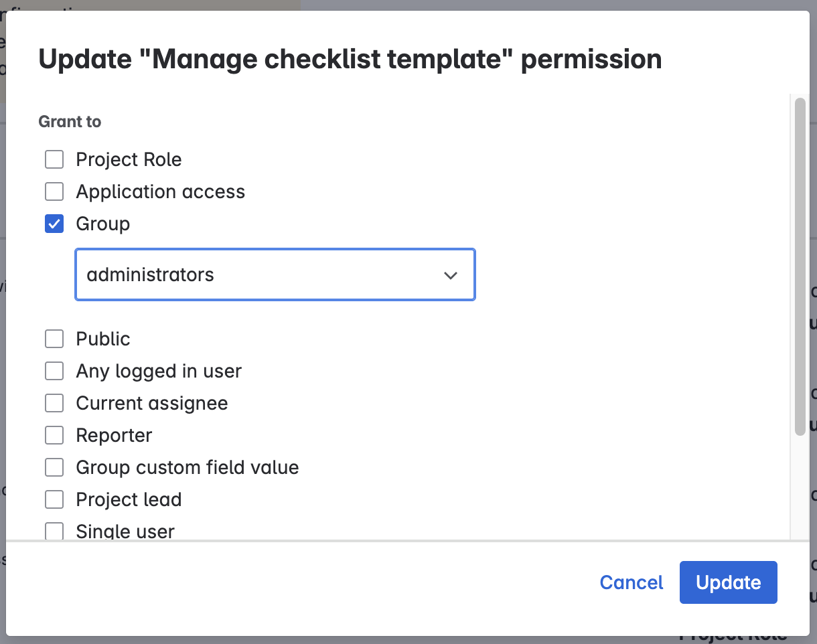Screen dimensions: 817x644
Task: Cancel the permission update dialog
Action: click(632, 582)
